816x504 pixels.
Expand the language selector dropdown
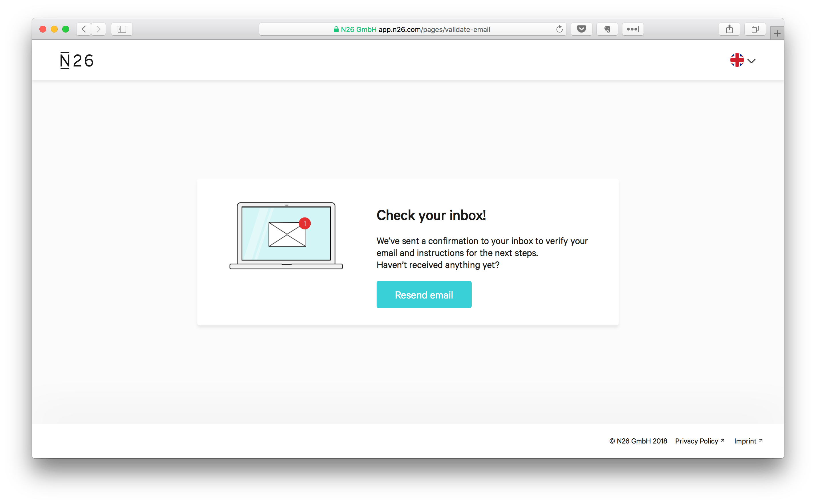tap(743, 60)
